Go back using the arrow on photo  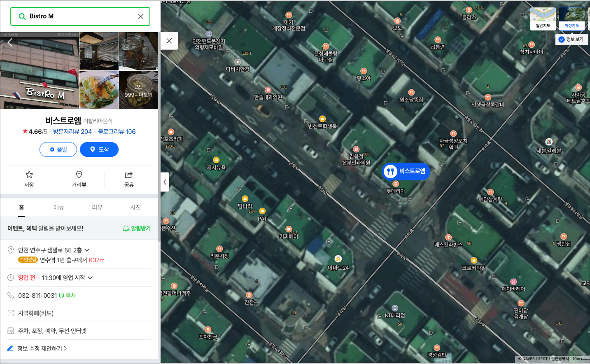coord(10,42)
